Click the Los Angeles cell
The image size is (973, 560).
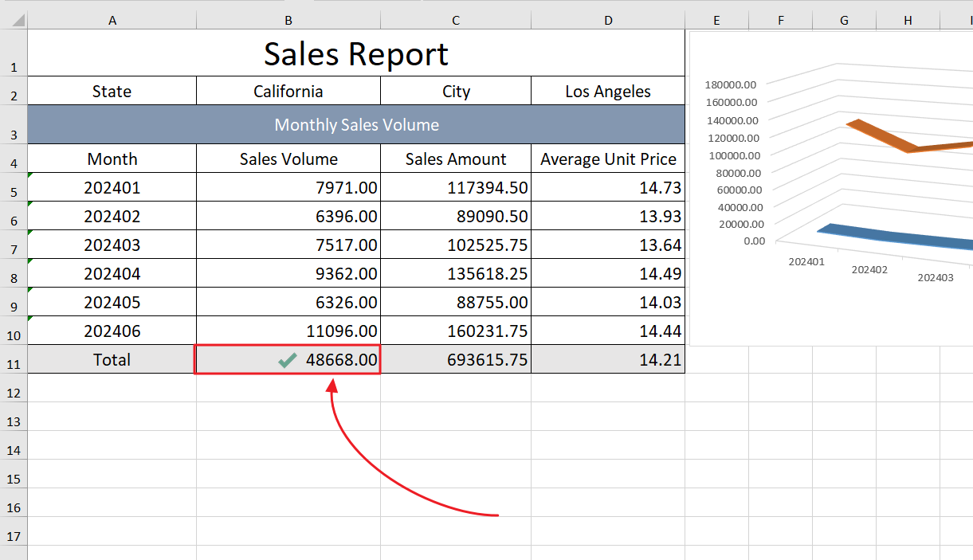pyautogui.click(x=608, y=91)
